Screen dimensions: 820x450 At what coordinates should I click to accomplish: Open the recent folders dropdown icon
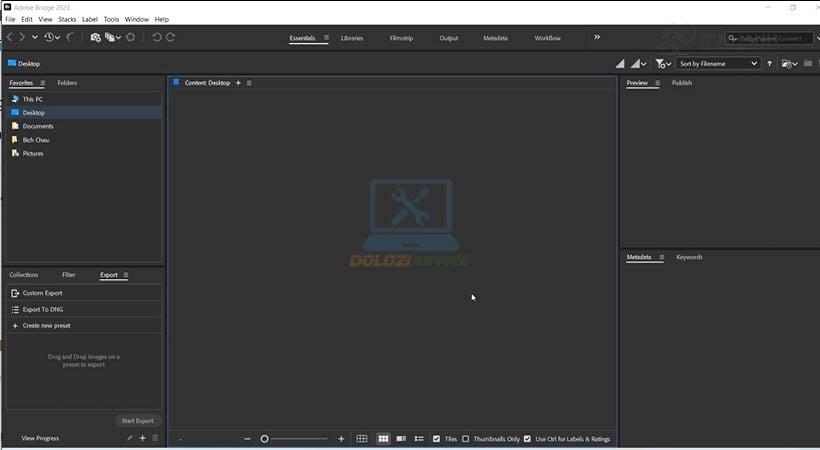(789, 63)
